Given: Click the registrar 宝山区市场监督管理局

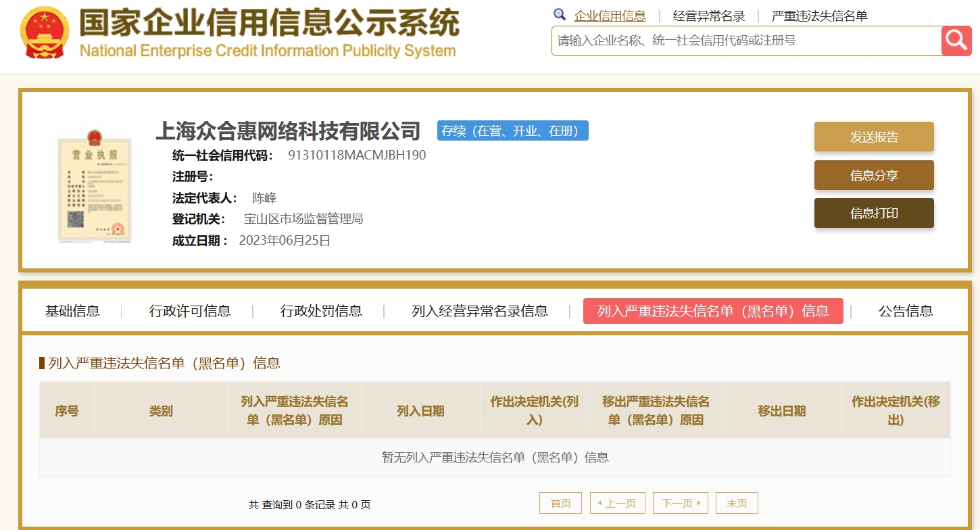Looking at the screenshot, I should click(x=303, y=219).
